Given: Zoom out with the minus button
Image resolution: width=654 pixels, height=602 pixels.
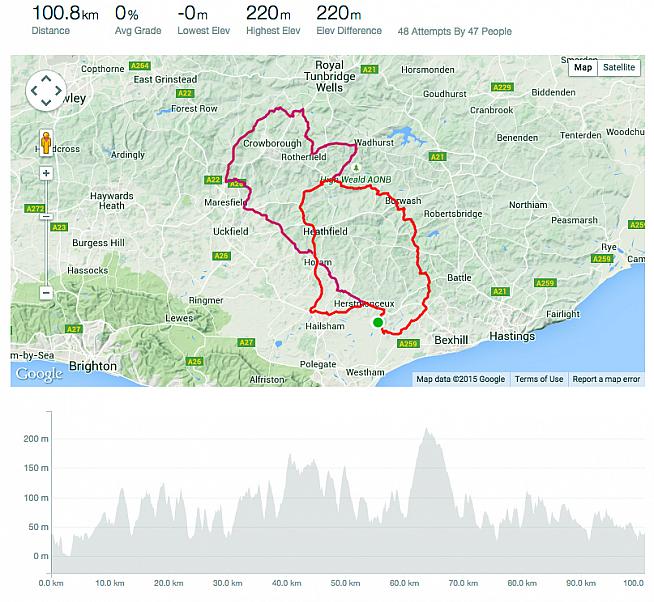Looking at the screenshot, I should pos(46,293).
